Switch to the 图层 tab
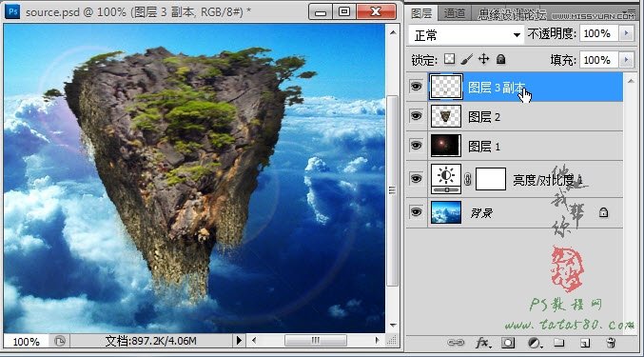The width and height of the screenshot is (644, 357). click(421, 13)
